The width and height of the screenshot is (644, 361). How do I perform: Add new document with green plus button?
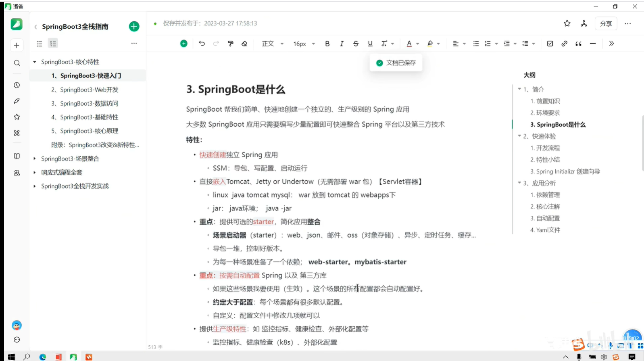[x=134, y=27]
